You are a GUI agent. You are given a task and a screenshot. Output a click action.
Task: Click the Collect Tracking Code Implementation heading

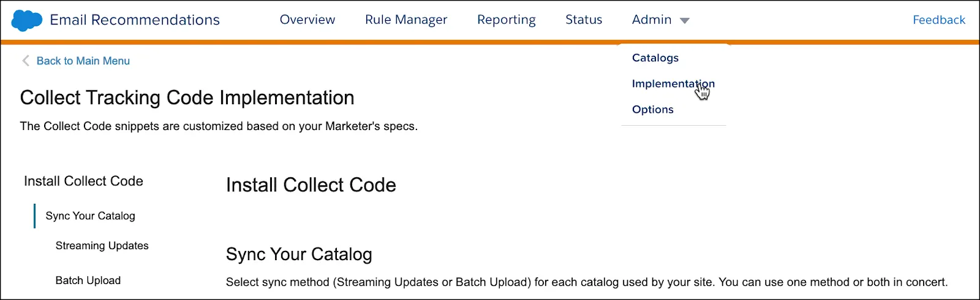[x=187, y=98]
